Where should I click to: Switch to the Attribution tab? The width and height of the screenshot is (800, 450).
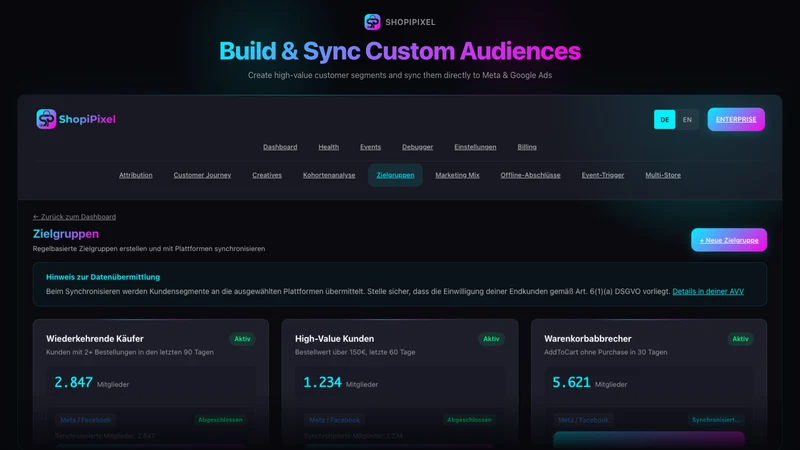click(136, 175)
